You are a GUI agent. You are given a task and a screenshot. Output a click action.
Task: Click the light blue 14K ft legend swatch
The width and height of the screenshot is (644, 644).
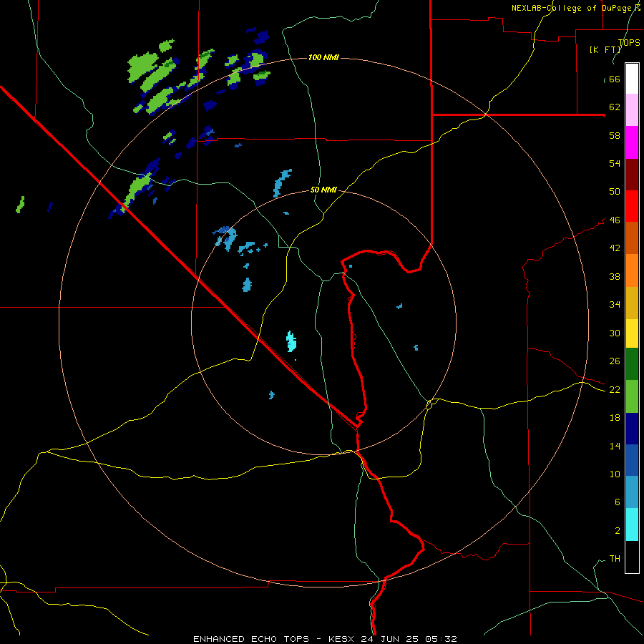coord(632,492)
